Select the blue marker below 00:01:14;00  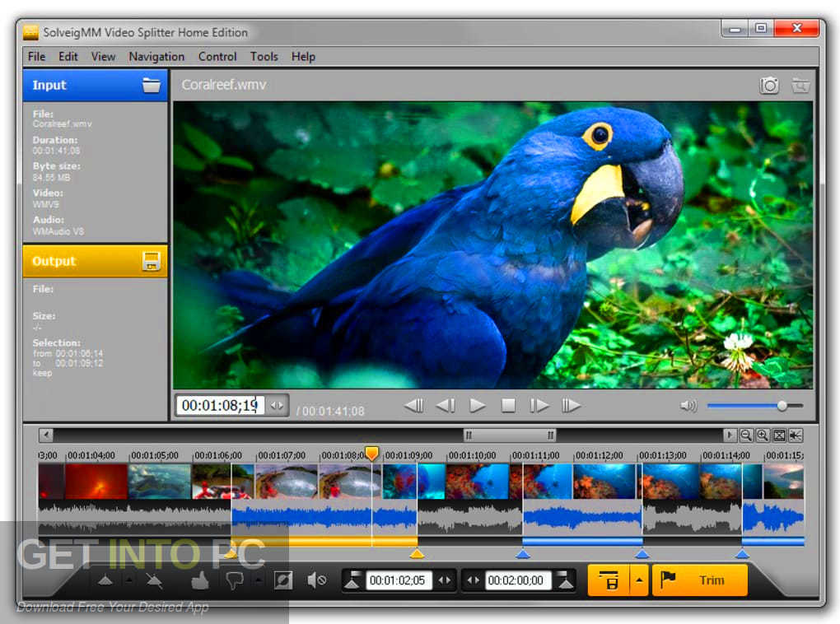point(742,553)
